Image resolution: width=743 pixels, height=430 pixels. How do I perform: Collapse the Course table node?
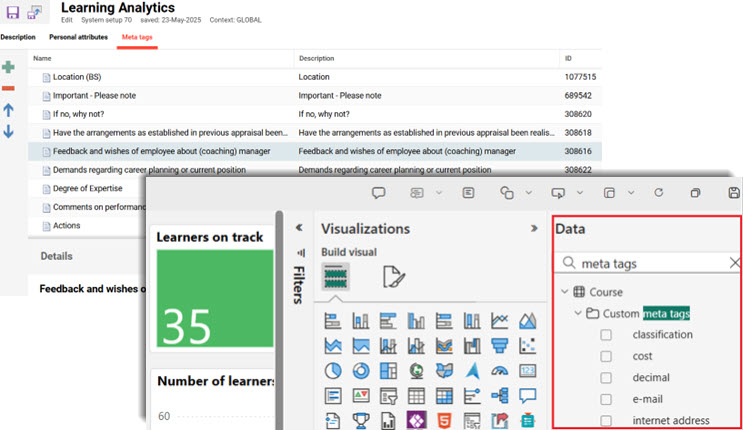[564, 292]
